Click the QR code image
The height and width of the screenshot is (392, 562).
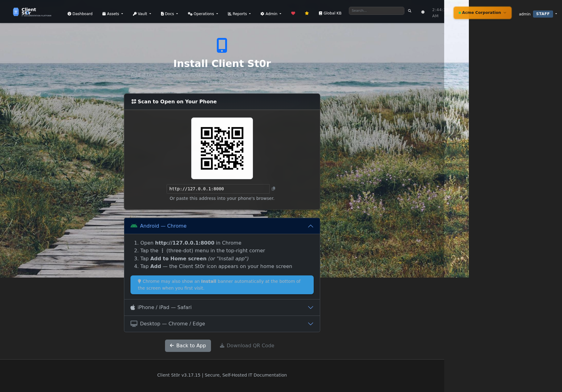[x=222, y=148]
